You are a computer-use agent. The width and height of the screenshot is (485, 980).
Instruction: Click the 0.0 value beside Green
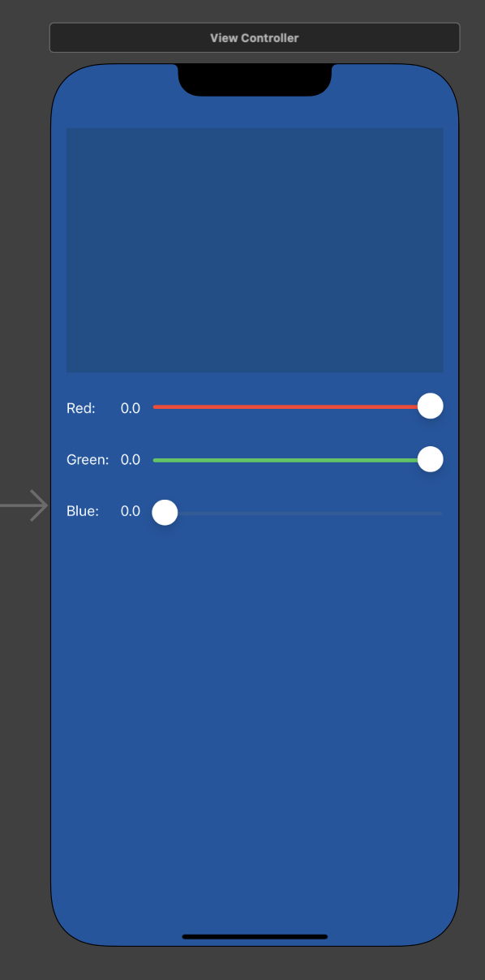(x=131, y=459)
